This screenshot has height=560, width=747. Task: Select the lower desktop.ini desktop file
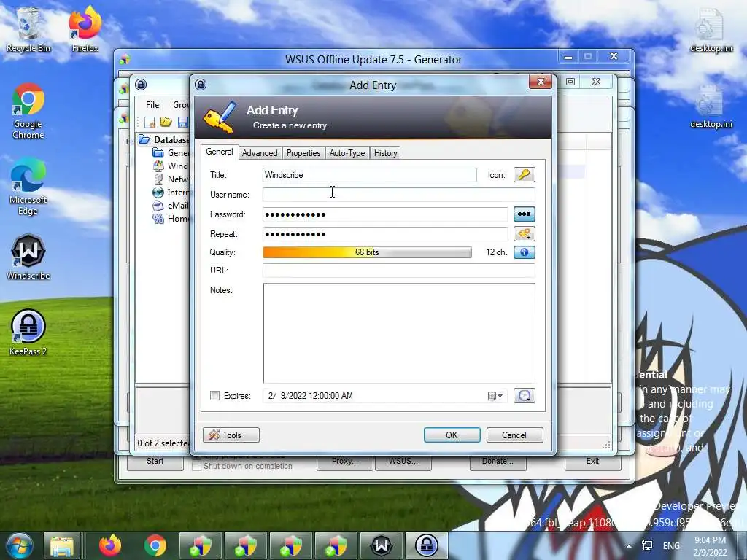(711, 106)
